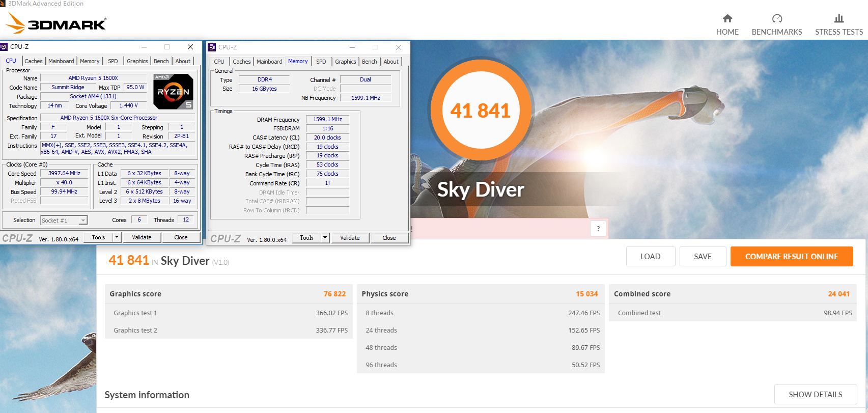This screenshot has height=413, width=868.
Task: Open SPD tab in left CPU-Z
Action: click(x=113, y=61)
